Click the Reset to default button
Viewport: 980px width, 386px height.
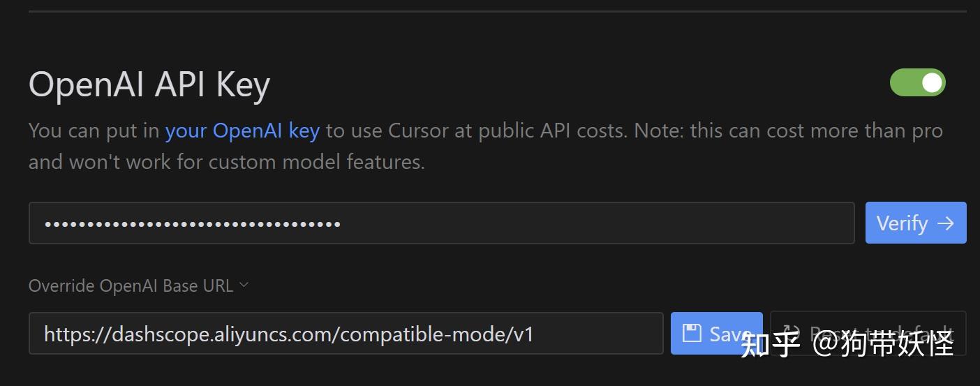coord(868,334)
